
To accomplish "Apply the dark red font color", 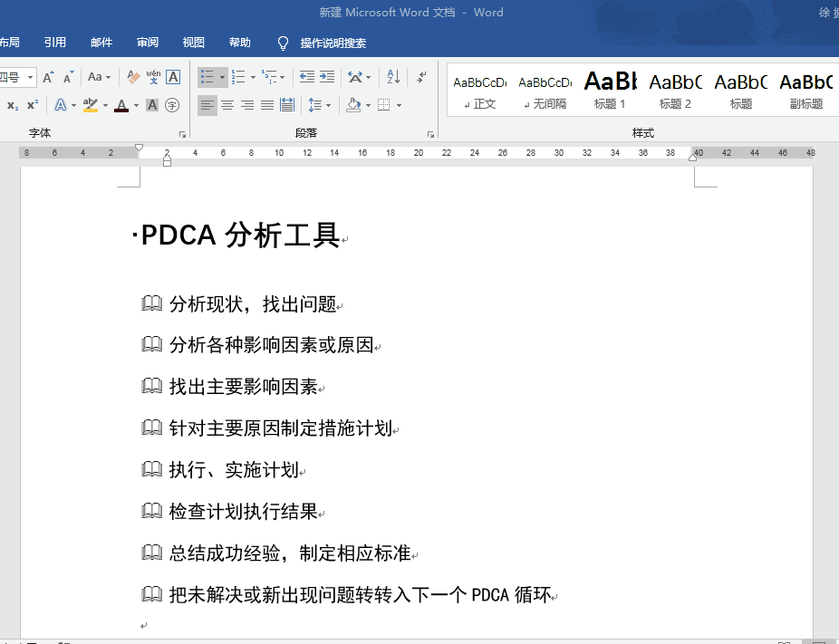I will coord(121,105).
